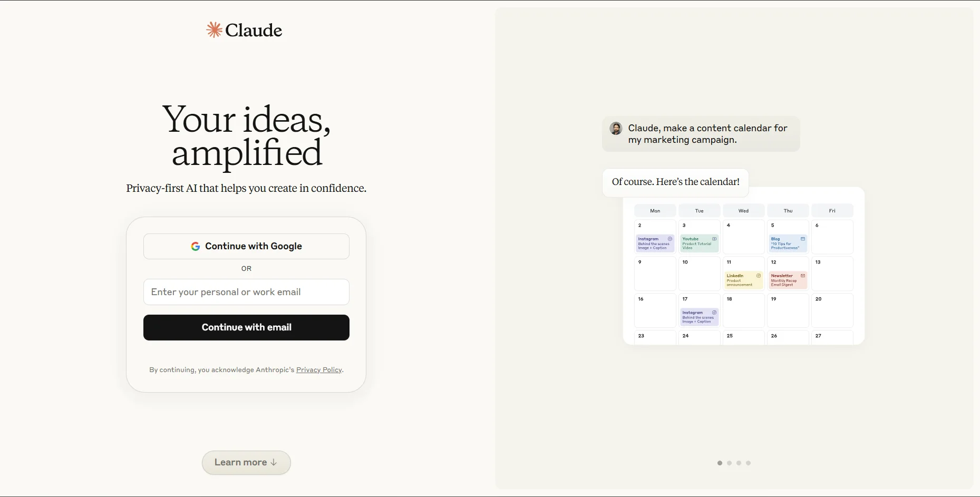Click the Claude starburst logo icon
Viewport: 980px width, 497px height.
pos(214,30)
